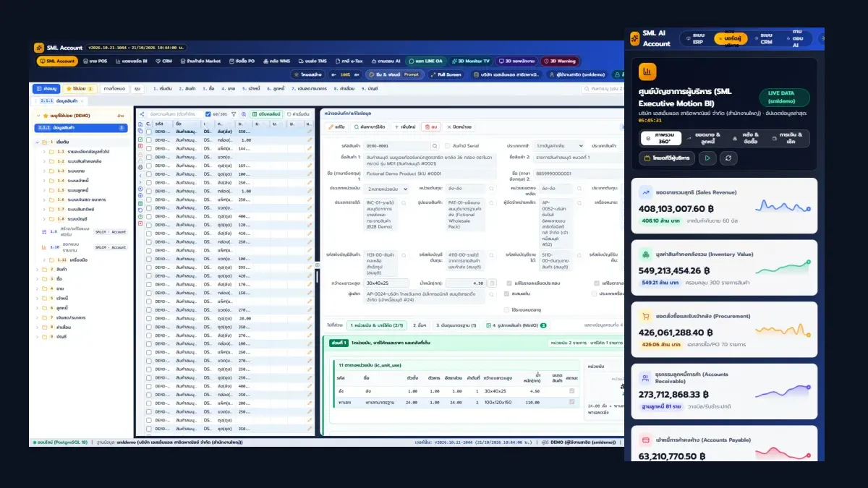Click the barcode search button
The width and height of the screenshot is (868, 488).
369,127
